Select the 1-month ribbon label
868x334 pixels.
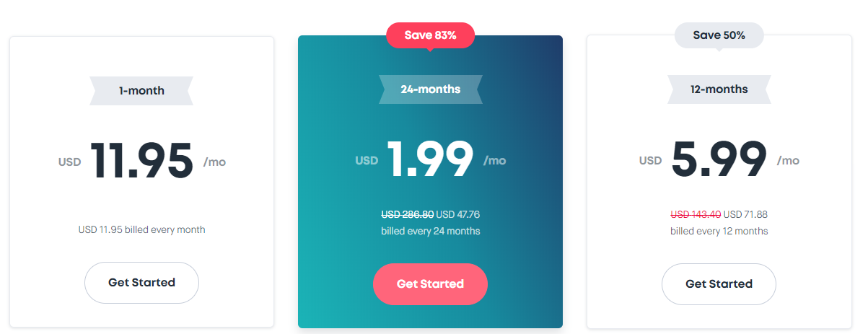(141, 91)
